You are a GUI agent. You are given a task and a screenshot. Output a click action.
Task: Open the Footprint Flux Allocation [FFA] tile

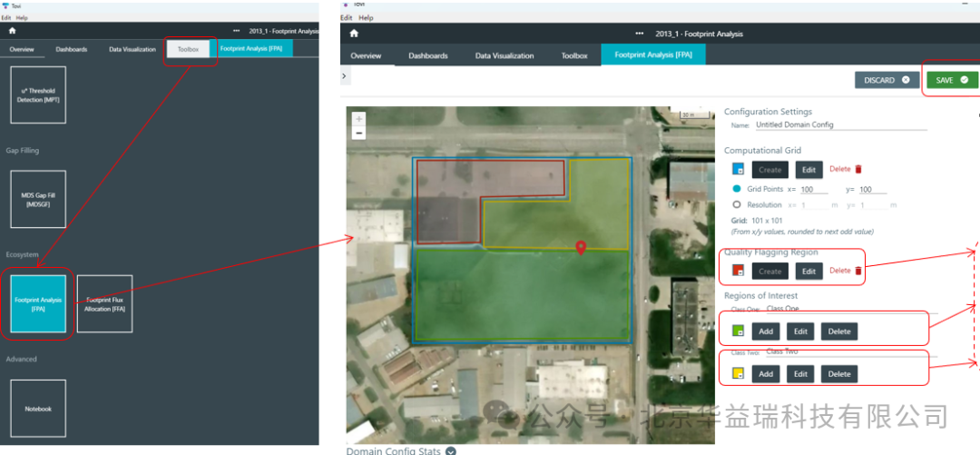tap(105, 304)
